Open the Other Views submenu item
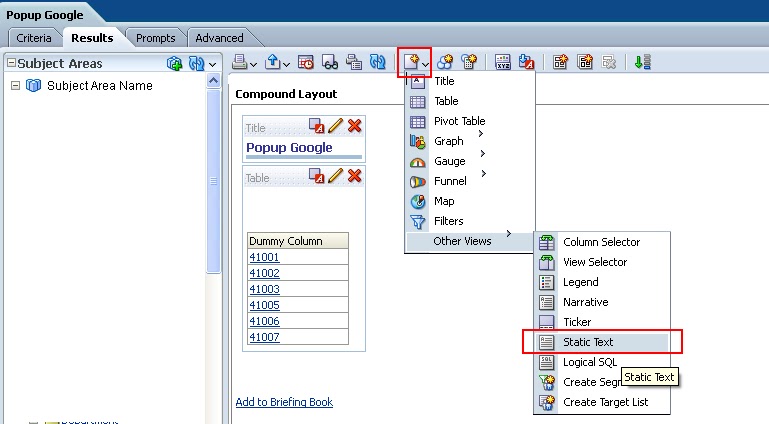This screenshot has height=424, width=769. 470,241
